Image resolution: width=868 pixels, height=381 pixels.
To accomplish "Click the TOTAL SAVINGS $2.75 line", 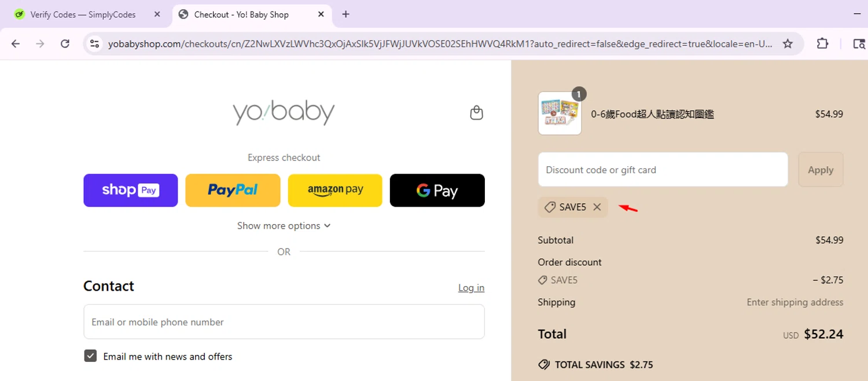I will (x=595, y=365).
